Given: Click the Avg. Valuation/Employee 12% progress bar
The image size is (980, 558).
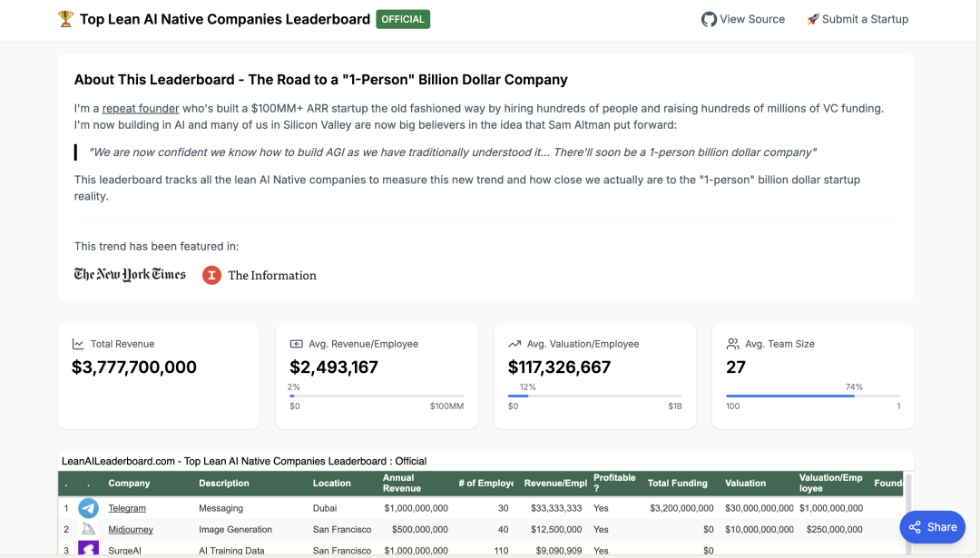Looking at the screenshot, I should click(595, 396).
